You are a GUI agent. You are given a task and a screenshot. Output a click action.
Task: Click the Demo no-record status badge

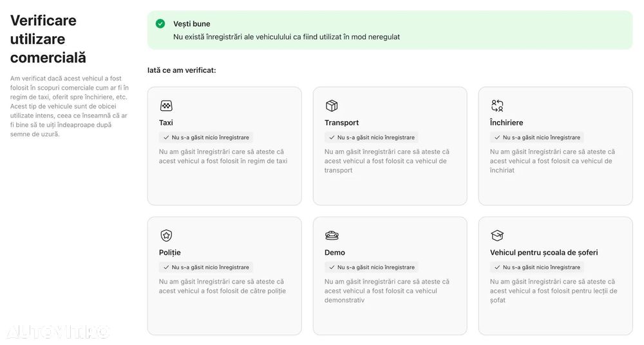(372, 267)
